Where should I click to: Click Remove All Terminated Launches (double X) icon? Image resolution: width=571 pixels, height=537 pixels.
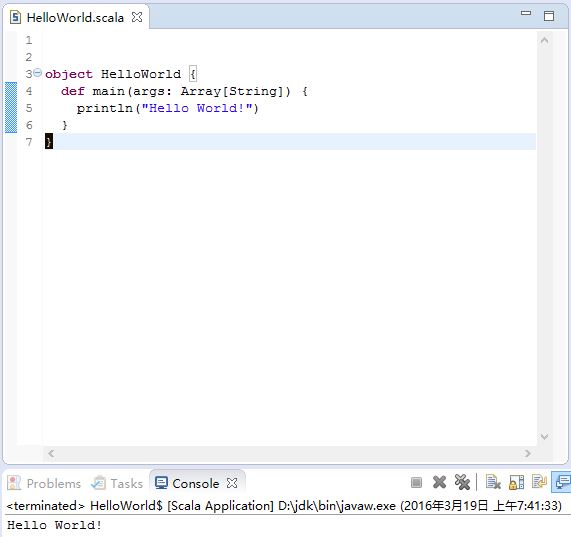pyautogui.click(x=462, y=482)
